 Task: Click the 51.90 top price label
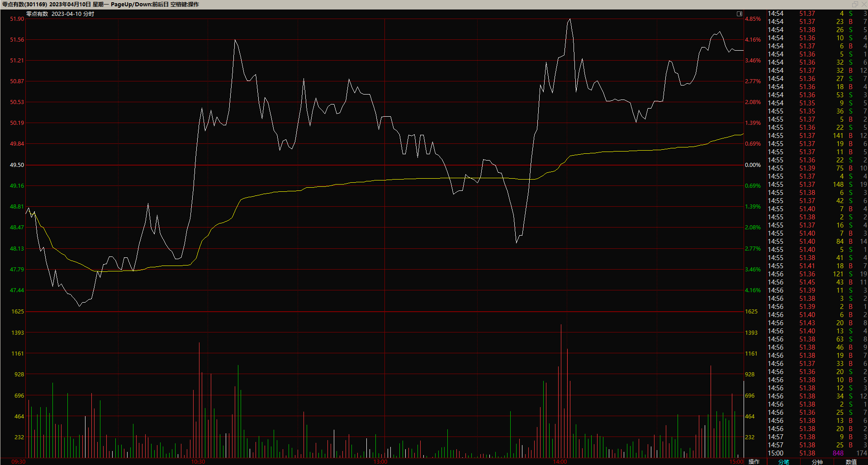click(x=17, y=19)
